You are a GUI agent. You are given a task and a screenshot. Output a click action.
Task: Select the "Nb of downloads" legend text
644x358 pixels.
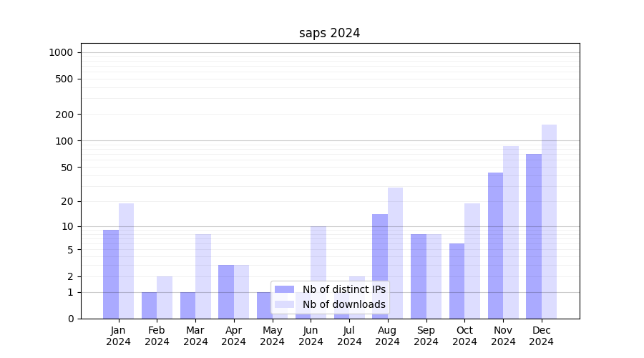pos(343,304)
